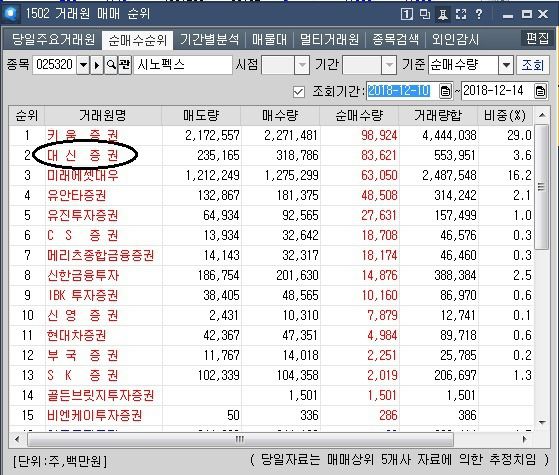Click the duplicate window icon in title bar
The width and height of the screenshot is (559, 475).
(425, 14)
